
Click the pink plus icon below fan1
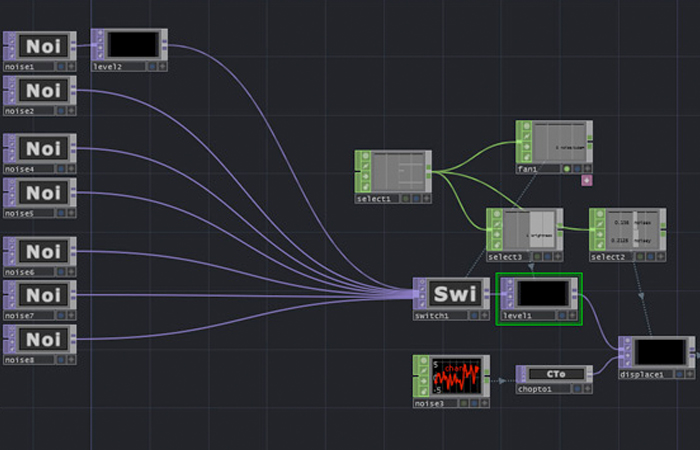click(587, 180)
